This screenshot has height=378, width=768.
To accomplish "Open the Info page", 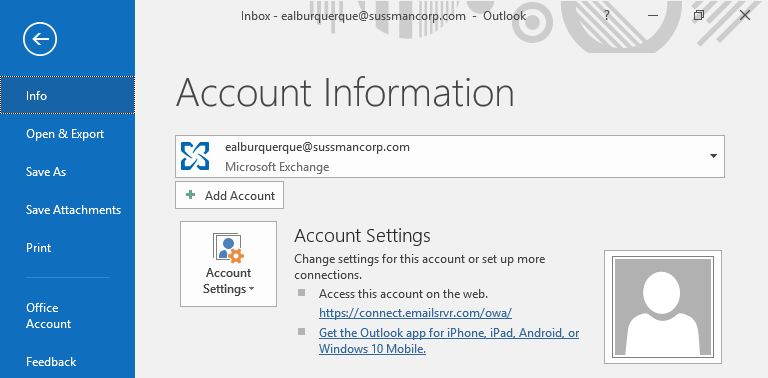I will pos(68,95).
